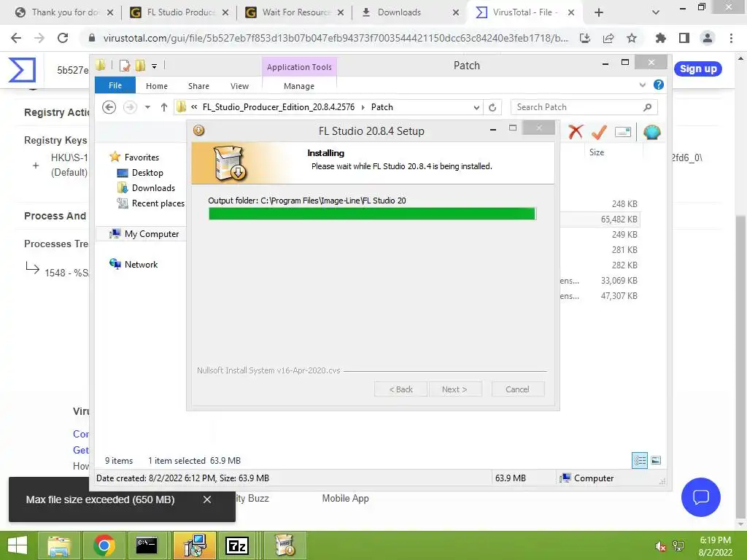This screenshot has height=560, width=747.
Task: Click the Mobile App footer link
Action: pyautogui.click(x=345, y=498)
